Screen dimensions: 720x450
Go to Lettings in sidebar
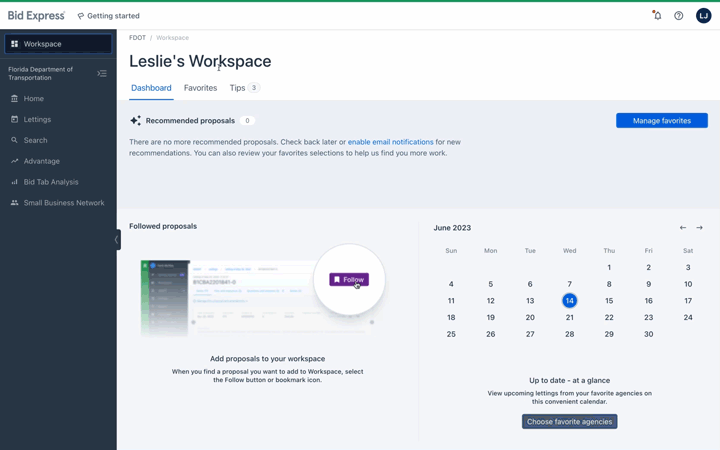(37, 120)
